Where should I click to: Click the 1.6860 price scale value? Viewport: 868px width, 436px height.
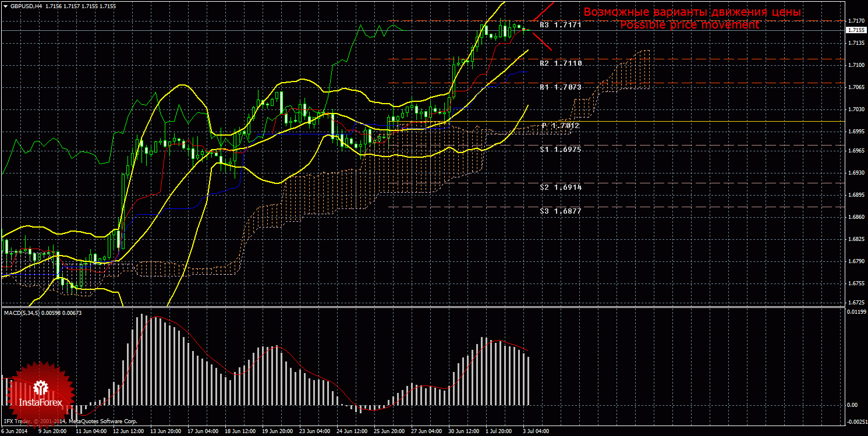[856, 217]
